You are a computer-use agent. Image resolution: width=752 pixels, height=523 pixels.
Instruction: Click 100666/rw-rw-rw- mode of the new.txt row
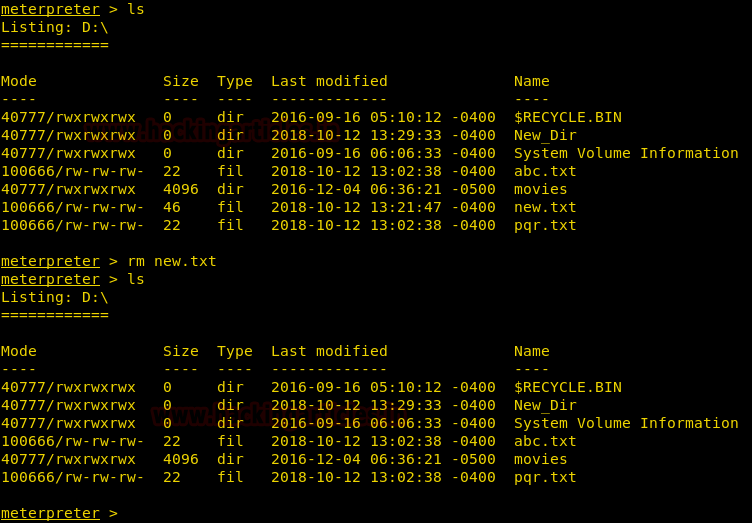click(x=72, y=207)
